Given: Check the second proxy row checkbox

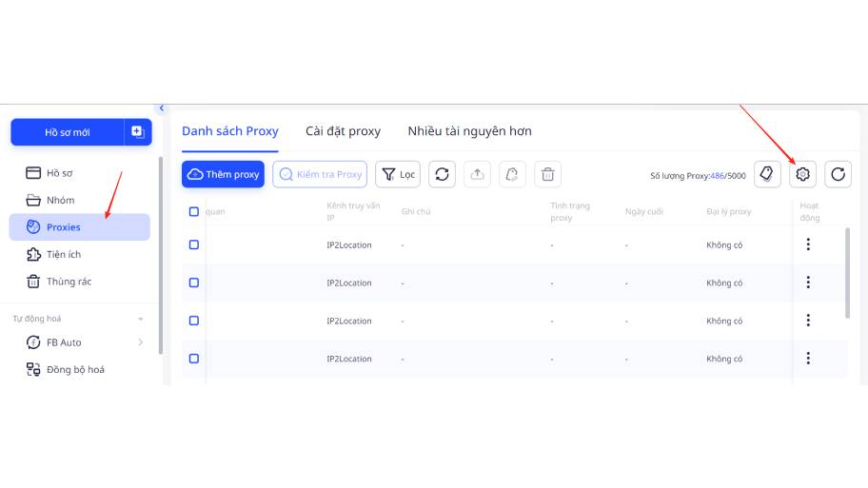Looking at the screenshot, I should point(194,283).
